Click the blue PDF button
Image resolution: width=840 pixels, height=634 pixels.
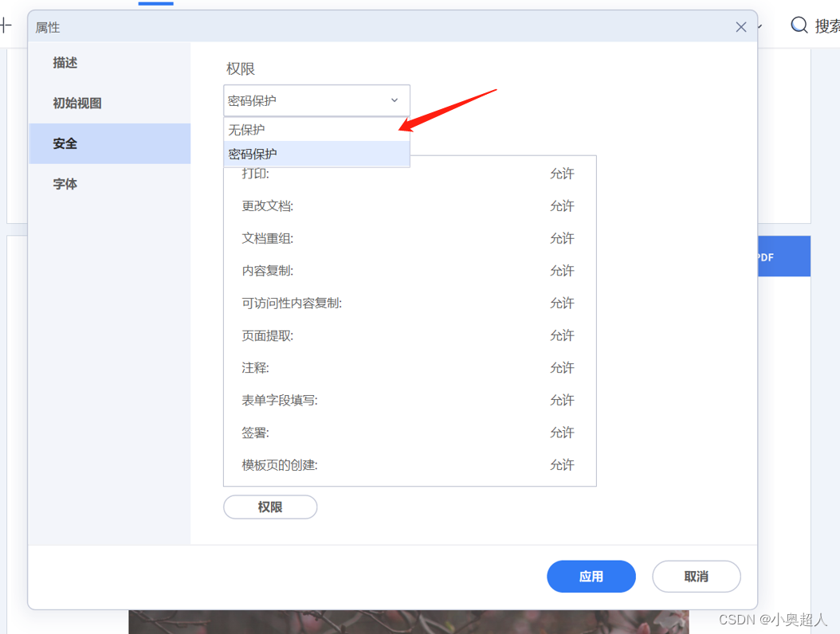pos(783,256)
